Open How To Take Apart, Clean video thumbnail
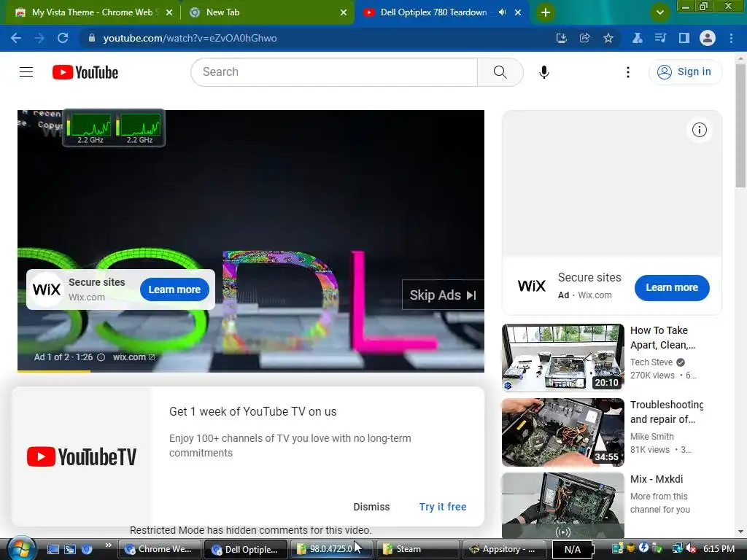 [x=562, y=357]
